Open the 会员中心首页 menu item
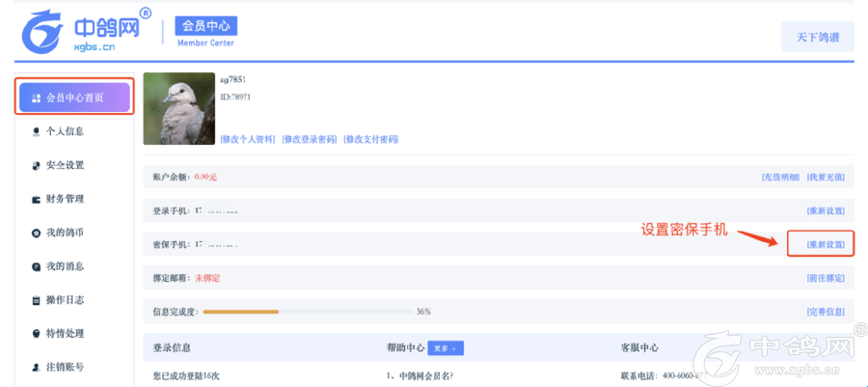This screenshot has height=387, width=868. click(x=73, y=97)
